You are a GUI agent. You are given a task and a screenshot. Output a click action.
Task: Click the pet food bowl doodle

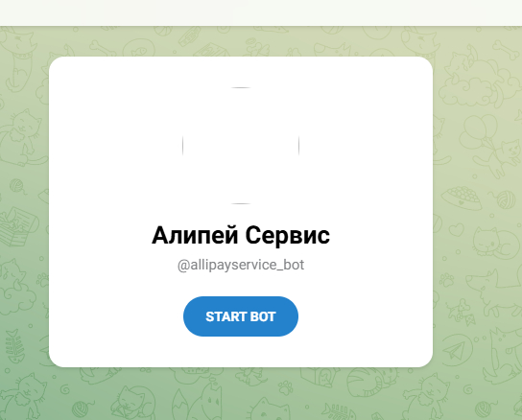coord(462,197)
